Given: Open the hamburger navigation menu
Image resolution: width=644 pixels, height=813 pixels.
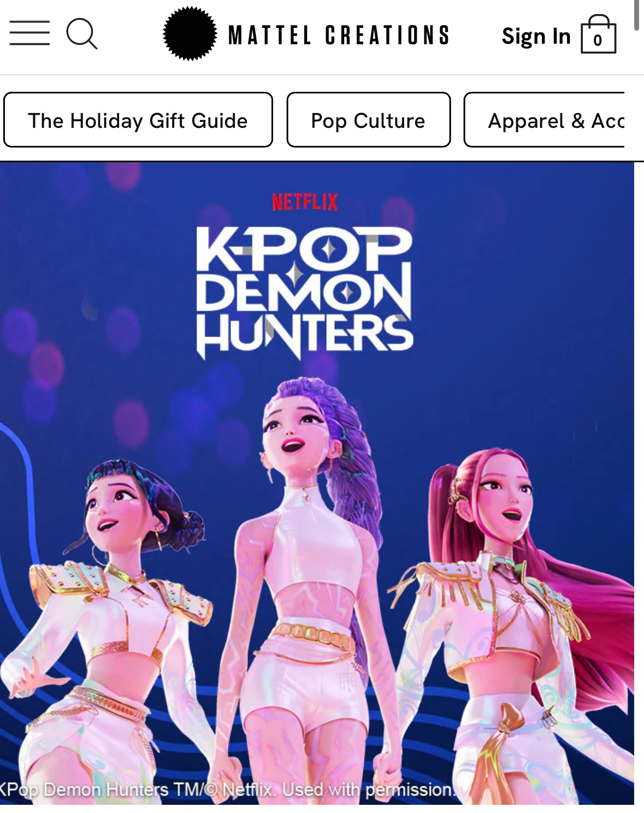Looking at the screenshot, I should click(x=29, y=33).
